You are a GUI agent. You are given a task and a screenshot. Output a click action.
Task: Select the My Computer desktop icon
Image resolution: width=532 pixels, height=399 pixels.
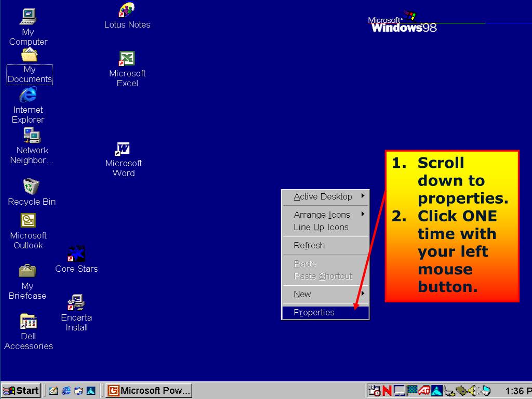(28, 27)
